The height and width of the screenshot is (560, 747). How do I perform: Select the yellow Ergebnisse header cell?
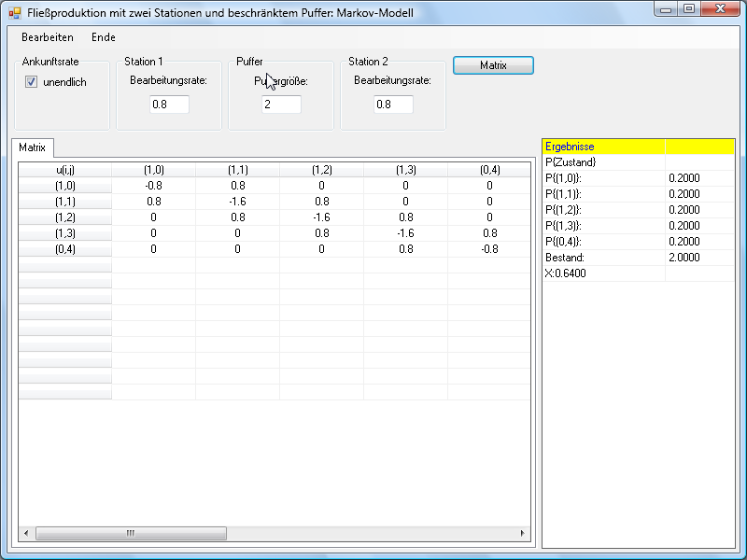pyautogui.click(x=603, y=147)
